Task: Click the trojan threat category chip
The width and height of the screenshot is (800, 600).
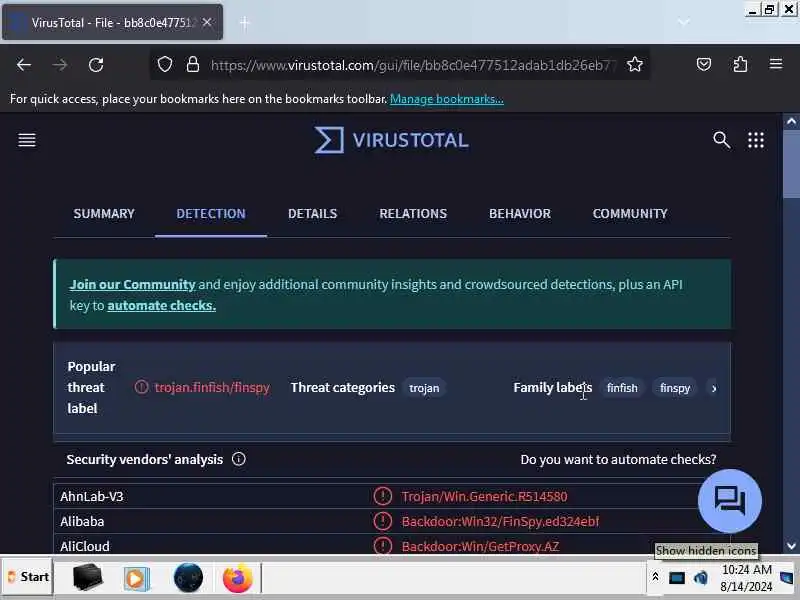Action: [424, 388]
